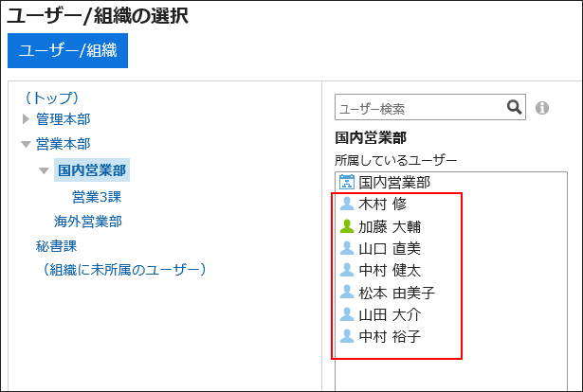
Task: Click the user icon beside 中村 裕子
Action: (347, 336)
